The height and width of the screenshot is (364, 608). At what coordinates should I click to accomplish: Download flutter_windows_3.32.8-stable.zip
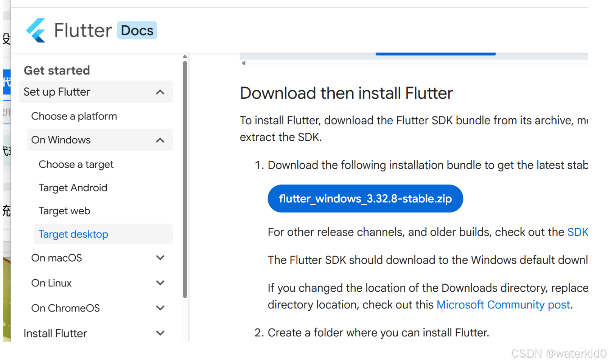[x=365, y=199]
